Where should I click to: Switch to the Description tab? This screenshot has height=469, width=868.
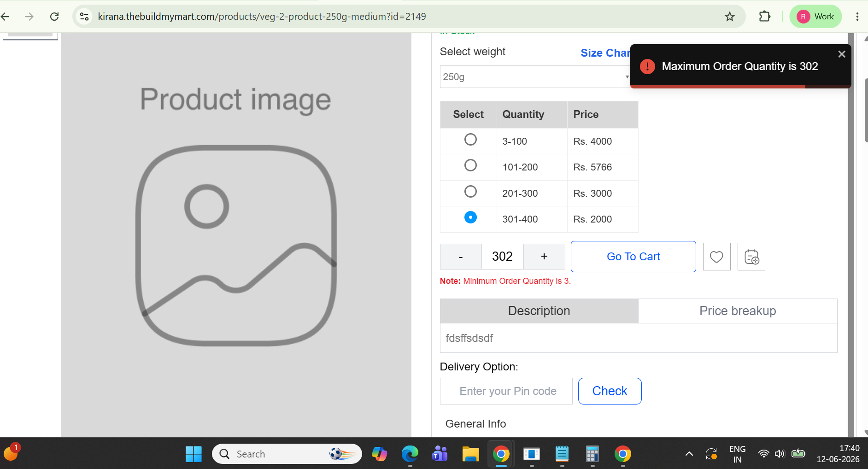(x=539, y=311)
